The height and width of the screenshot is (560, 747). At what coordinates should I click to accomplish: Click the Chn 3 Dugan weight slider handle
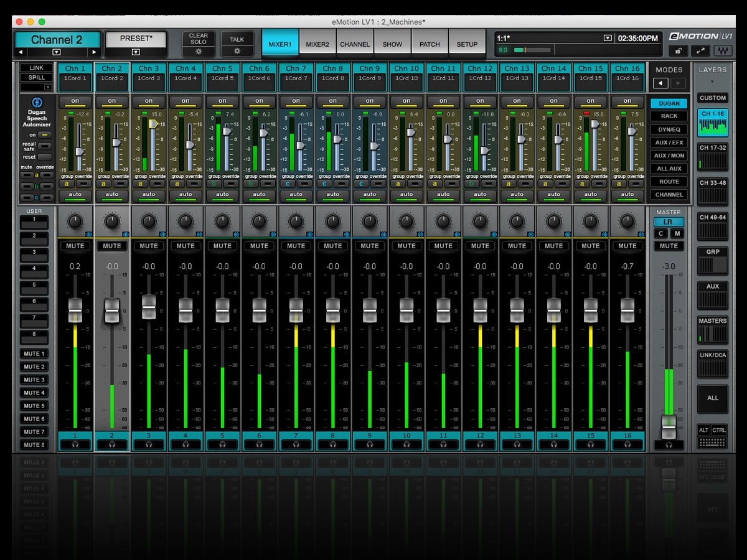[152, 124]
